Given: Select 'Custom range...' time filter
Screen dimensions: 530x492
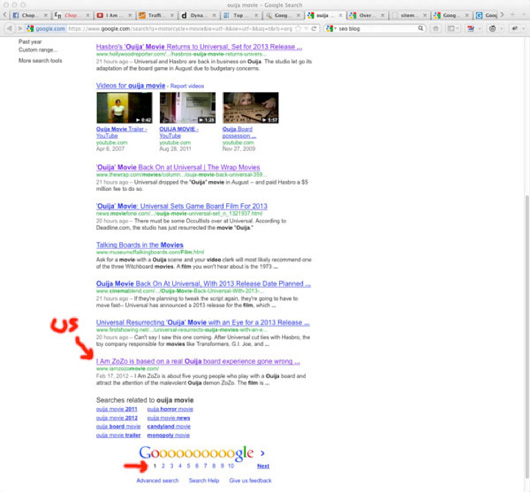Looking at the screenshot, I should (x=38, y=50).
